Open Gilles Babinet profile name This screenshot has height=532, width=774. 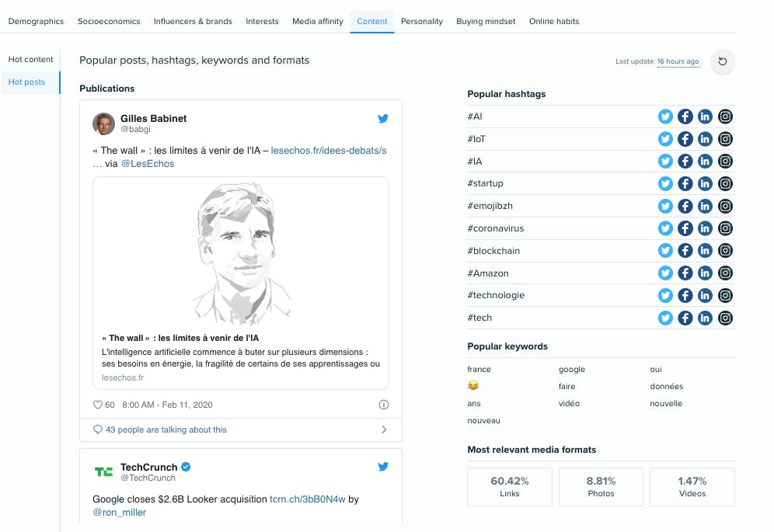click(x=154, y=119)
